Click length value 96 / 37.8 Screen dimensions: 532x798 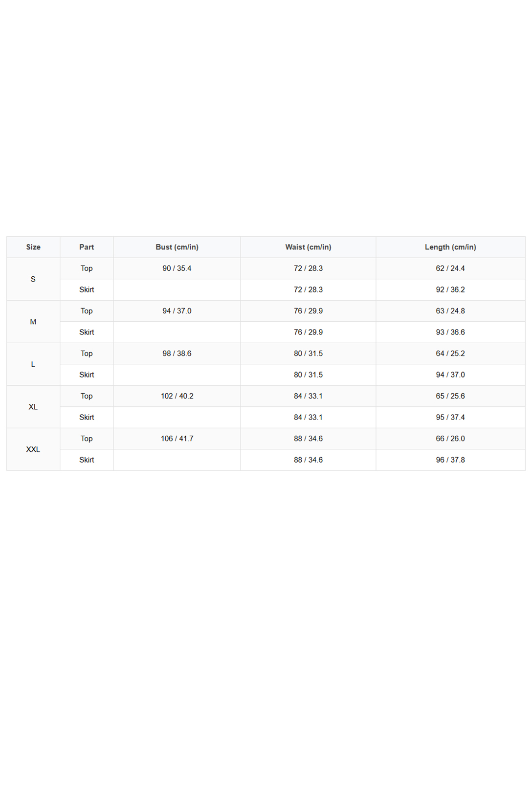pos(450,460)
